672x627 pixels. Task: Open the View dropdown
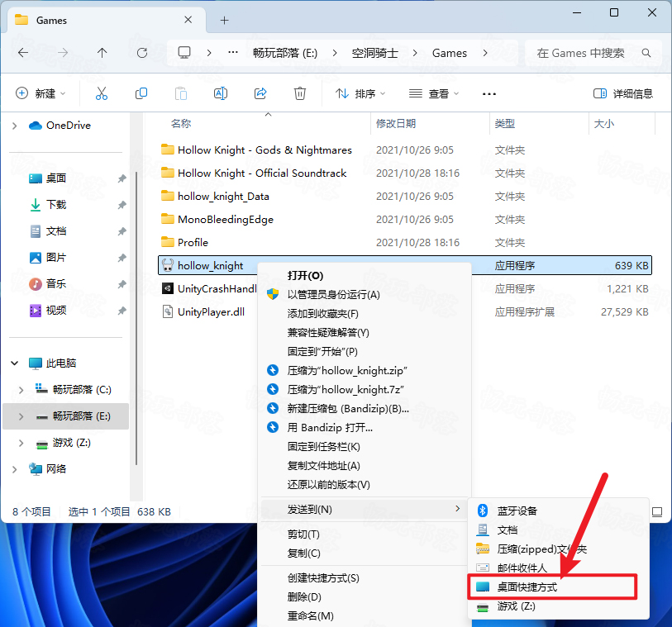(433, 93)
